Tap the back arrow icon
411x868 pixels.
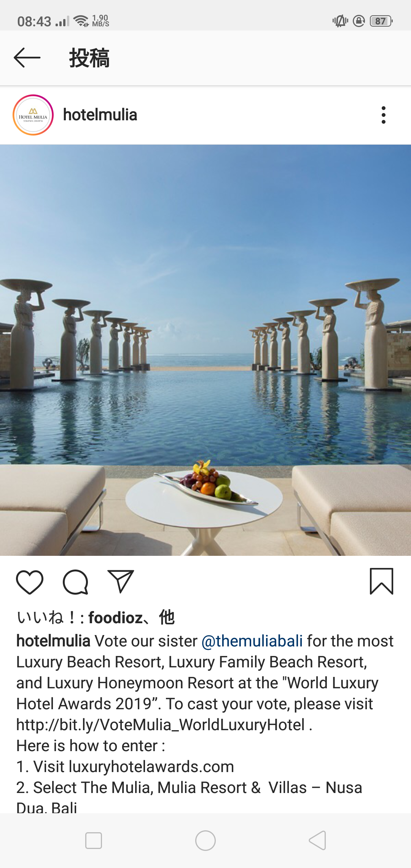[27, 58]
